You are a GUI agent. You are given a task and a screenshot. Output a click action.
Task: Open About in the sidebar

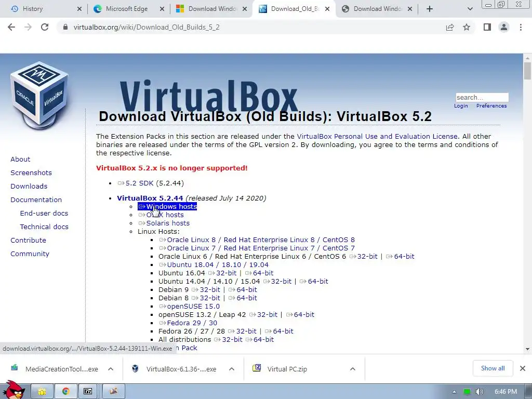[20, 159]
